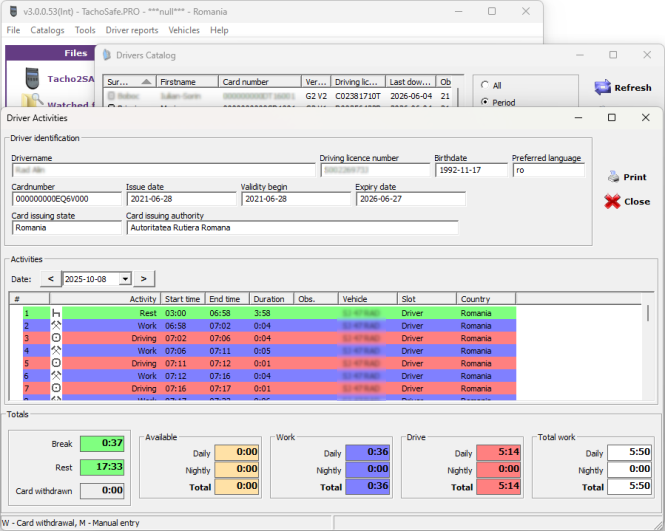Go to the previous date with < button
The height and width of the screenshot is (531, 665).
pyautogui.click(x=51, y=279)
